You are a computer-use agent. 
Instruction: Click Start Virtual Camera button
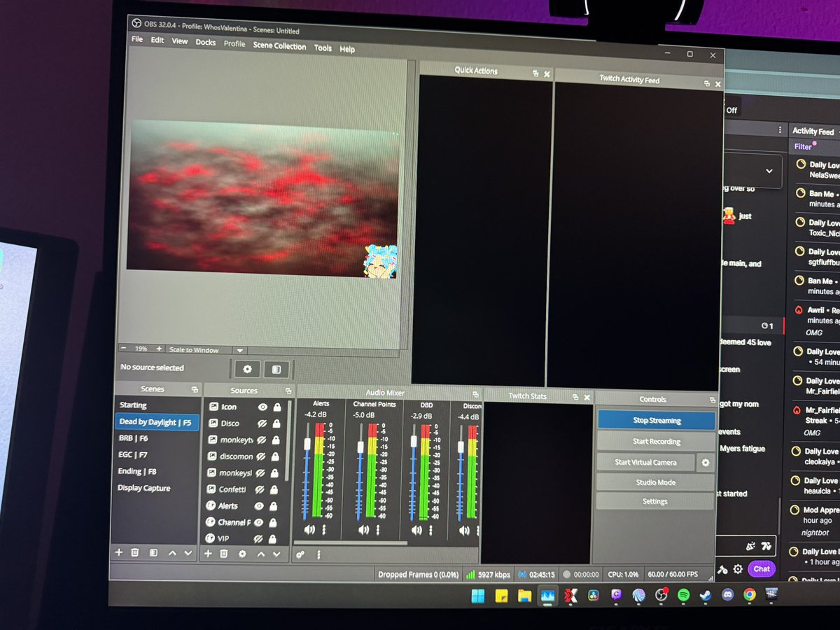click(645, 462)
